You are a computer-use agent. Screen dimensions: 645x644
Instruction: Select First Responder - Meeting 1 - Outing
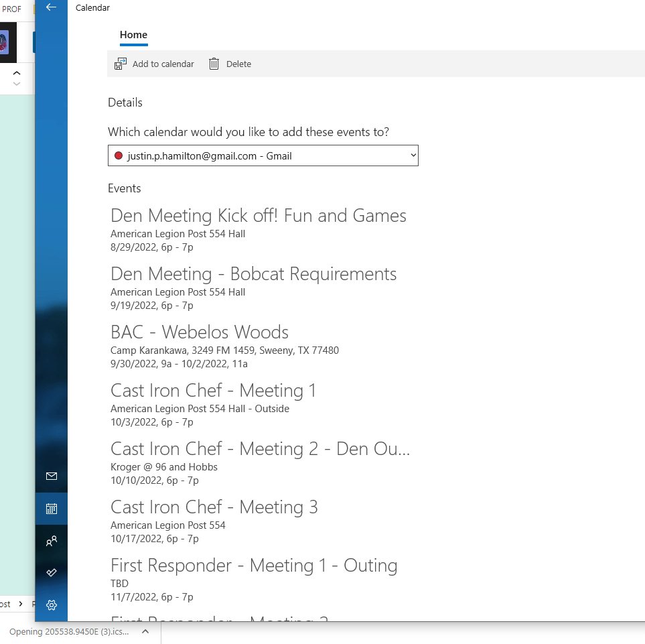click(254, 566)
